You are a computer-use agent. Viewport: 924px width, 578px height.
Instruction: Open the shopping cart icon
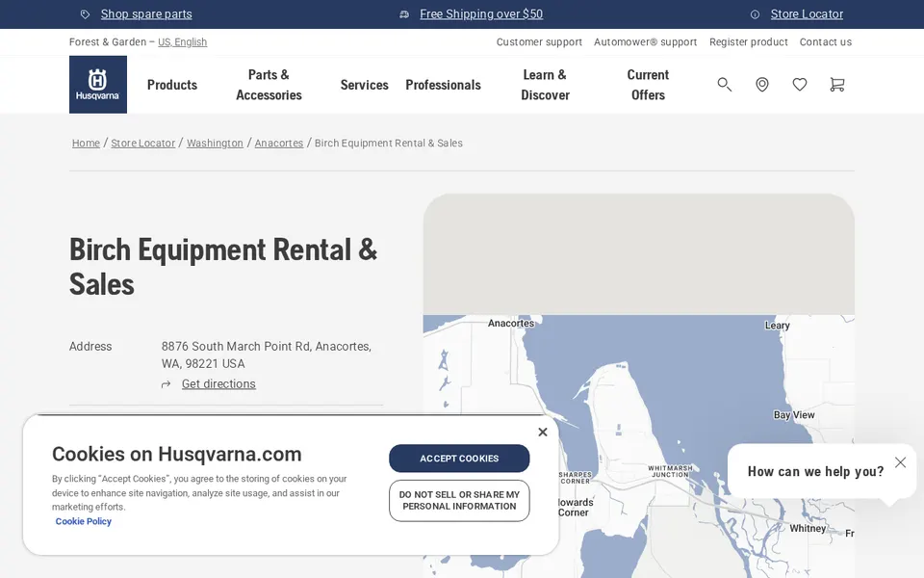tap(836, 85)
